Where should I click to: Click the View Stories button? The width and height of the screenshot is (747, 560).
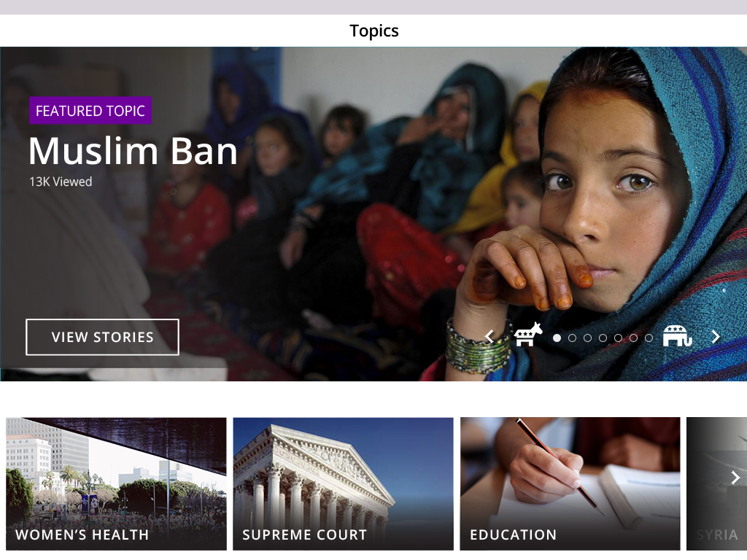tap(102, 337)
